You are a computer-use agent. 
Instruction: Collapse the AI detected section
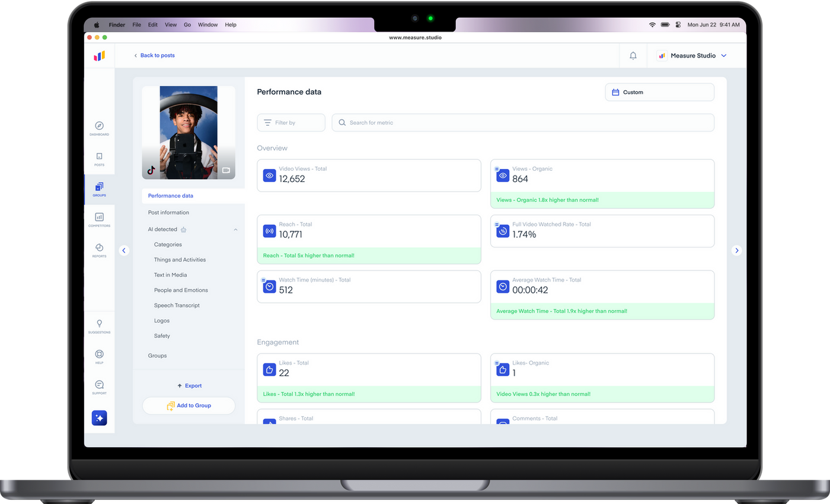235,229
